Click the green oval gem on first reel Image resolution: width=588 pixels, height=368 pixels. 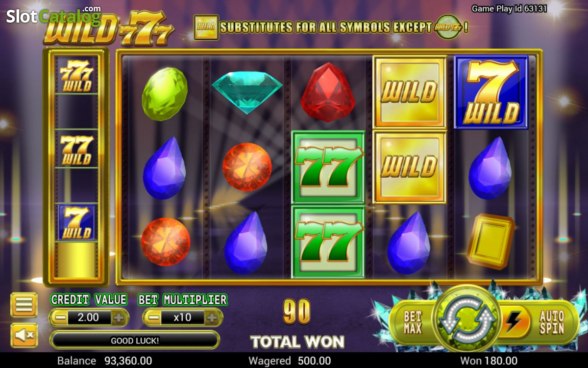[x=165, y=94]
